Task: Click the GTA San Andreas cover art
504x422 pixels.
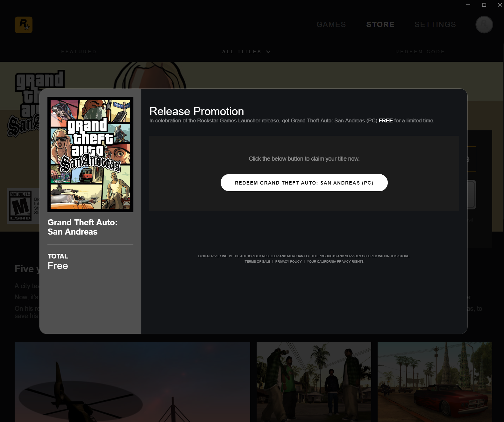Action: pos(90,155)
